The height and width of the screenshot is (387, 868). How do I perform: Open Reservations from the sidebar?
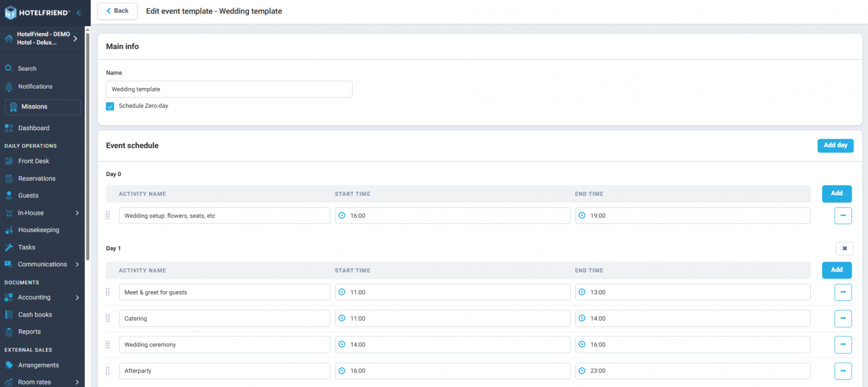[36, 178]
